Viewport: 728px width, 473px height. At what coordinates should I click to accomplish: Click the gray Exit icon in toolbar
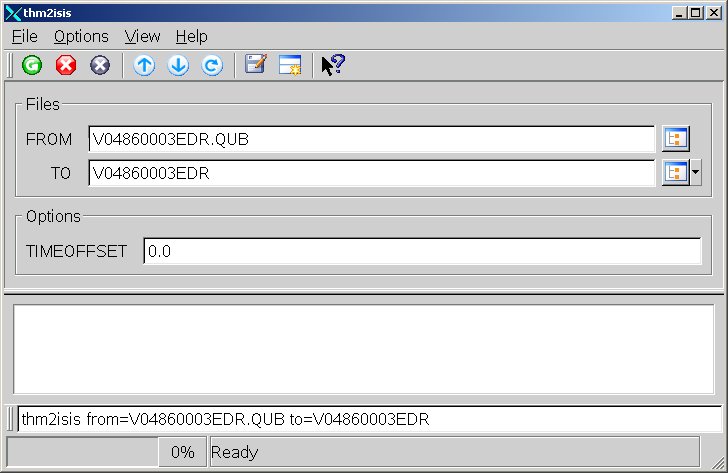(x=99, y=66)
